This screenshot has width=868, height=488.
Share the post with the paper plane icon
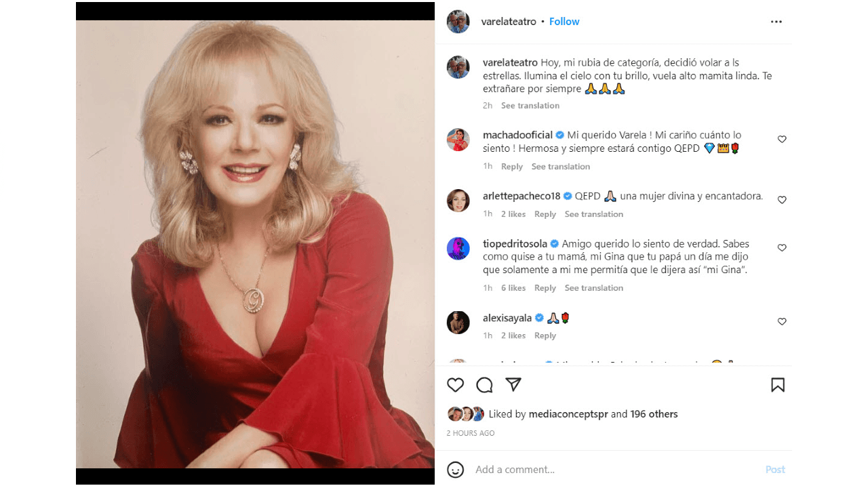point(513,385)
